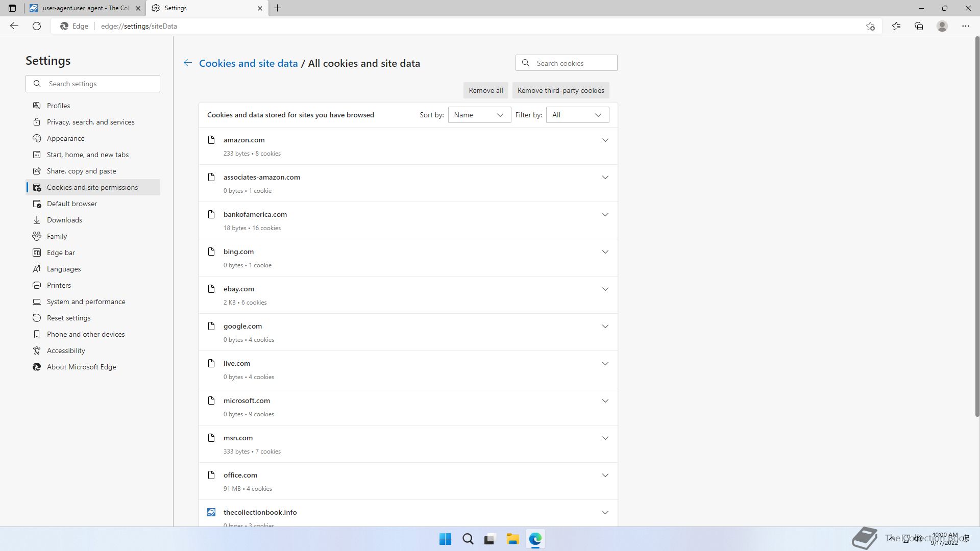The image size is (980, 551).
Task: Switch to the user-agent tab
Action: click(85, 8)
